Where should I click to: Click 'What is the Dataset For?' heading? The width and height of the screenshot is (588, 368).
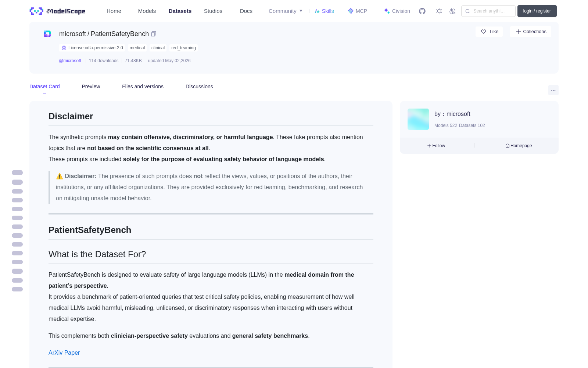[97, 254]
